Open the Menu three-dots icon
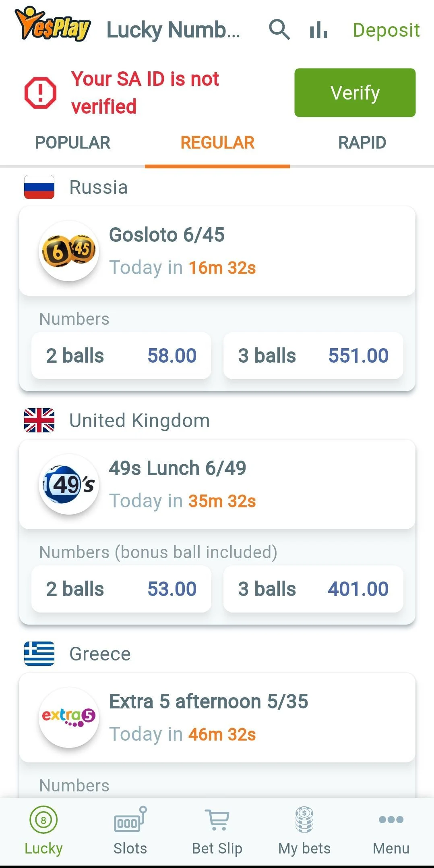434x868 pixels. coord(391,820)
